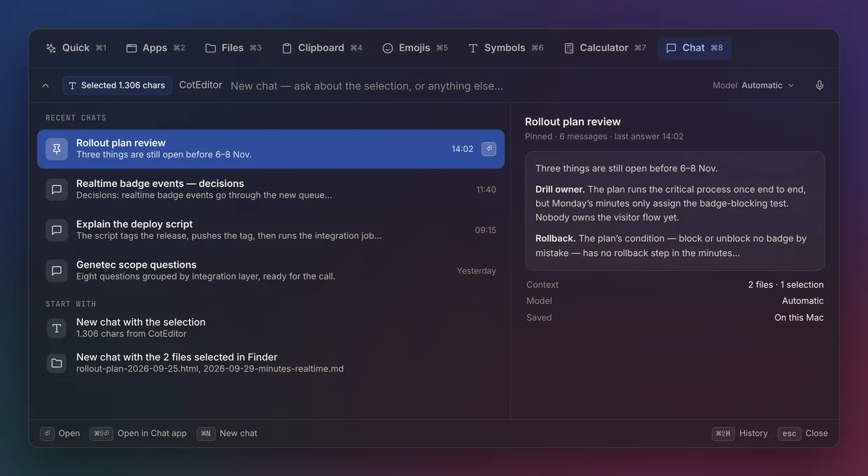
Task: Click chat bubble icon for Realtime badge events
Action: 57,190
